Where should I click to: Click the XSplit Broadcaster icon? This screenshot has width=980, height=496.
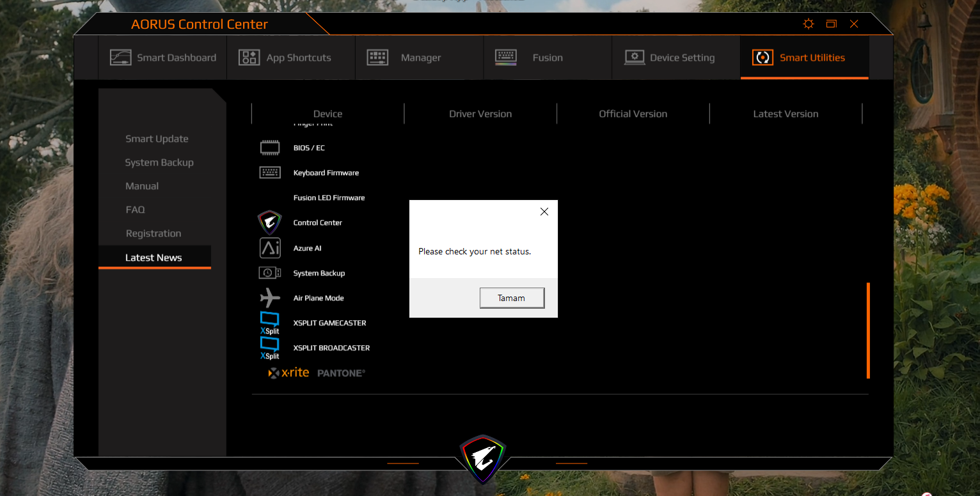[x=270, y=348]
